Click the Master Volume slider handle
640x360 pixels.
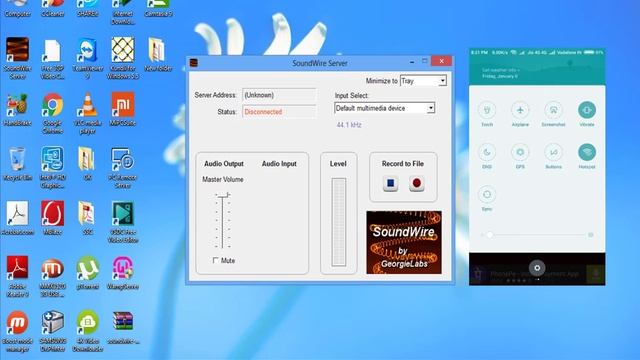223,196
